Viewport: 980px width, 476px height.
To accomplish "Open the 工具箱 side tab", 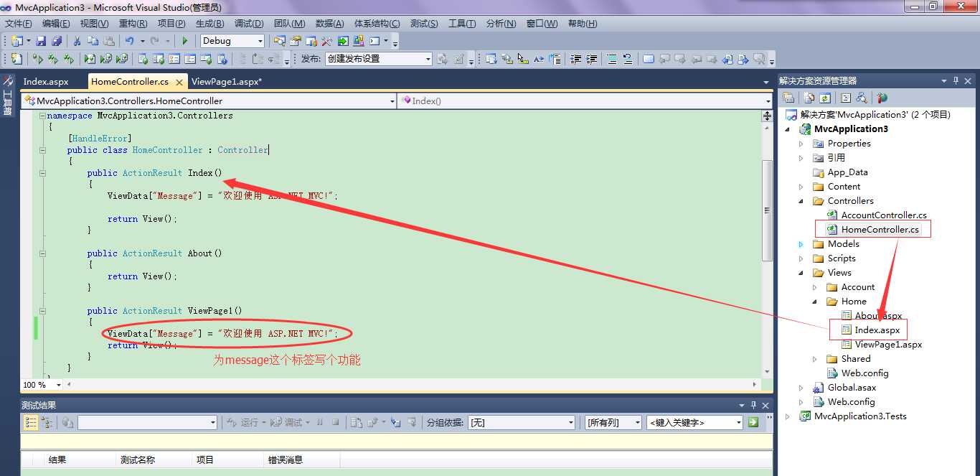I will pos(7,95).
